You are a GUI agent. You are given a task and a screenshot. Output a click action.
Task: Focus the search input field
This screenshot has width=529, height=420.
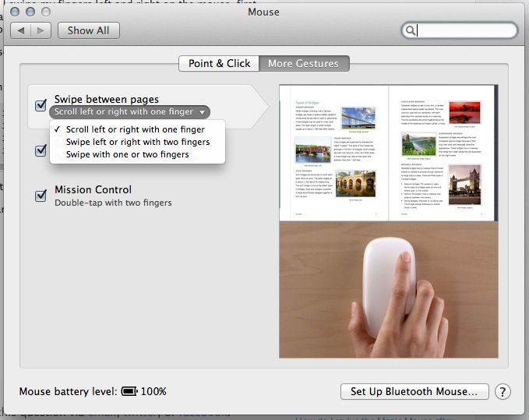464,31
